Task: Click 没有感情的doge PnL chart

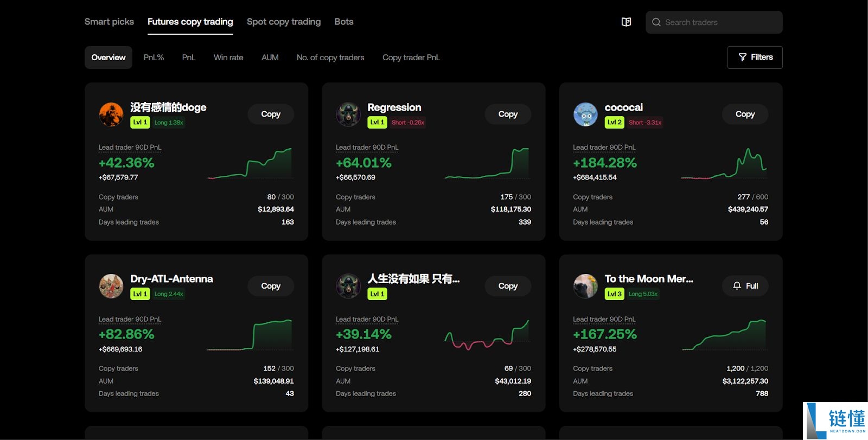Action: [x=250, y=163]
